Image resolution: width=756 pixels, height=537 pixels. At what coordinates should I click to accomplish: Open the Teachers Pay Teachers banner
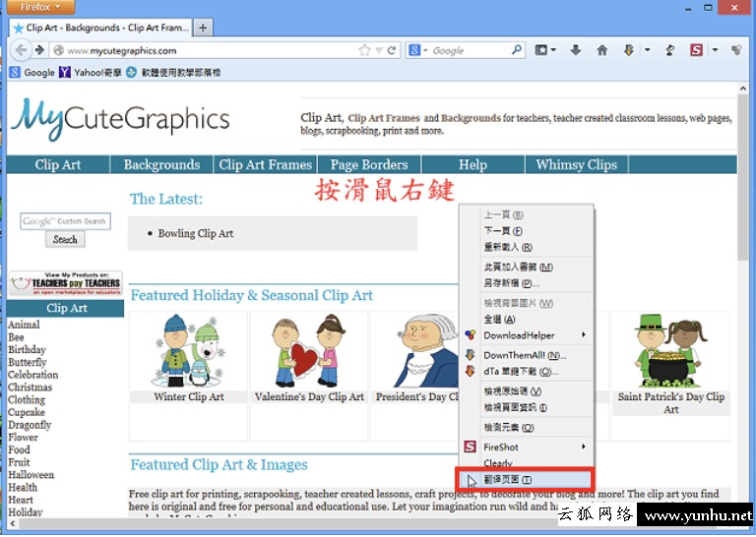(66, 283)
